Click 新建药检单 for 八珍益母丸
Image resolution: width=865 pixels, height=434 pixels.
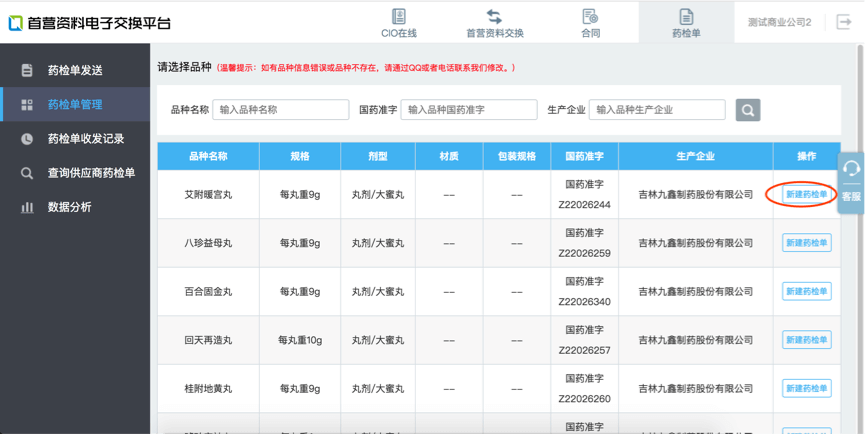[x=807, y=243]
